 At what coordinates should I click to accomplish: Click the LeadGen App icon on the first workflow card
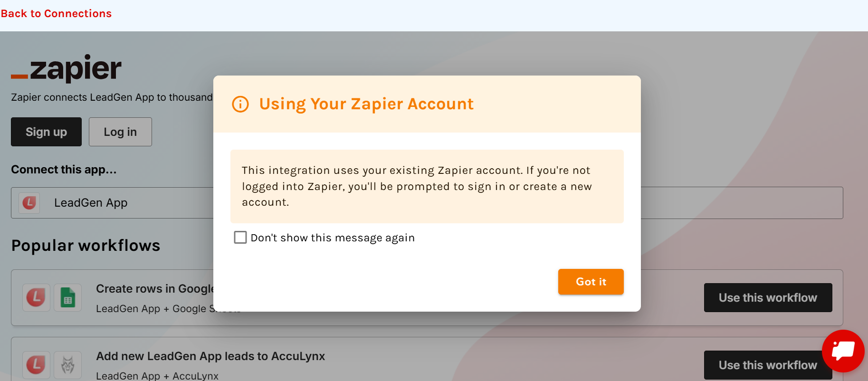36,297
